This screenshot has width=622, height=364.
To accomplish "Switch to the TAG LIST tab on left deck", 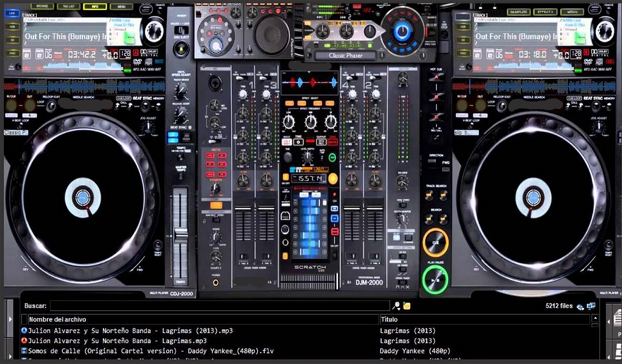I will [x=69, y=5].
